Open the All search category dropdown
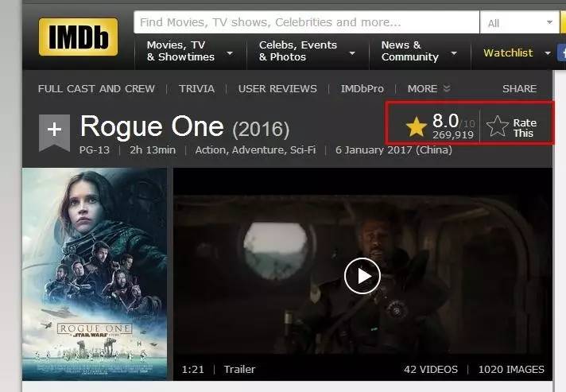The image size is (566, 392). pyautogui.click(x=520, y=23)
